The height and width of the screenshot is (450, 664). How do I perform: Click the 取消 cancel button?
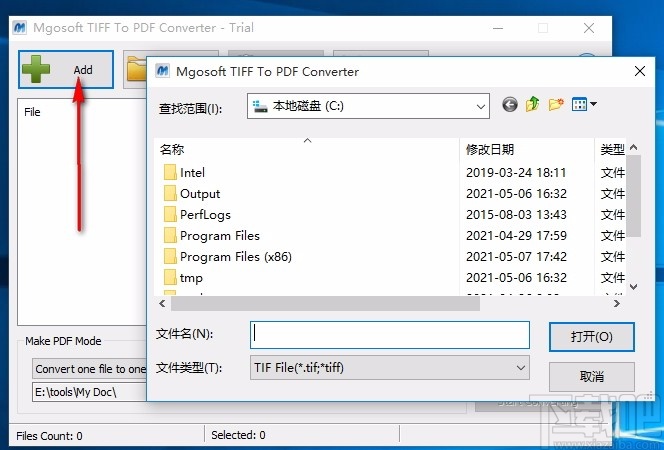pos(592,376)
